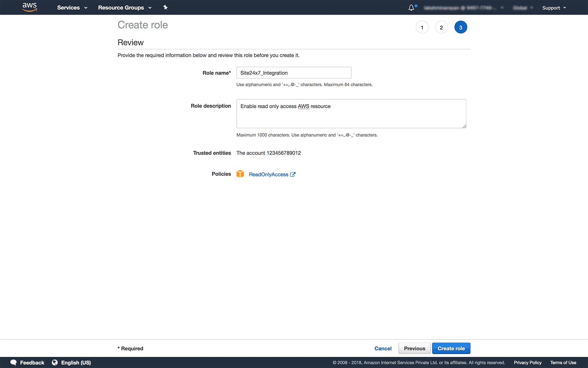The height and width of the screenshot is (368, 588).
Task: Open the Services menu
Action: point(72,7)
